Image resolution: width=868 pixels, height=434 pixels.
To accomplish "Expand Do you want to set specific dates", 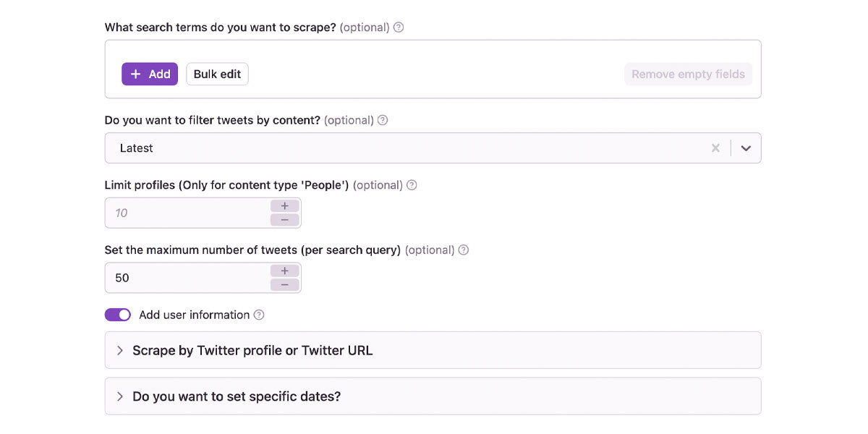I will [x=433, y=396].
